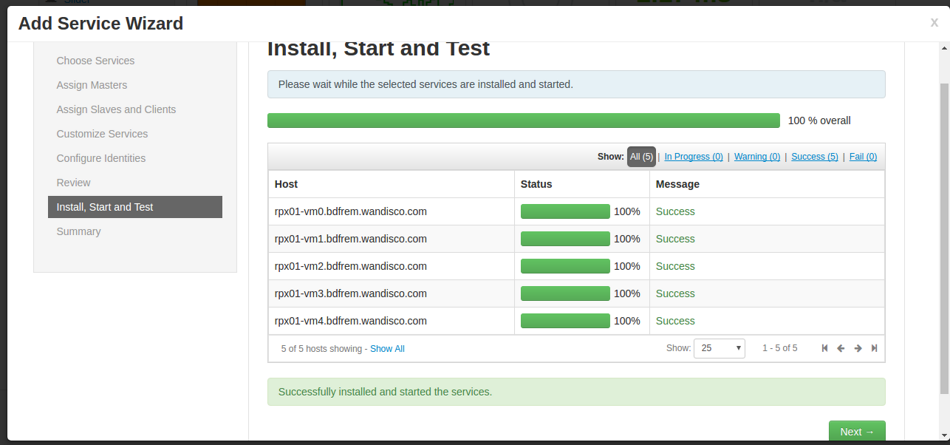This screenshot has width=950, height=445.
Task: Filter hosts by Fail (0)
Action: coord(863,156)
